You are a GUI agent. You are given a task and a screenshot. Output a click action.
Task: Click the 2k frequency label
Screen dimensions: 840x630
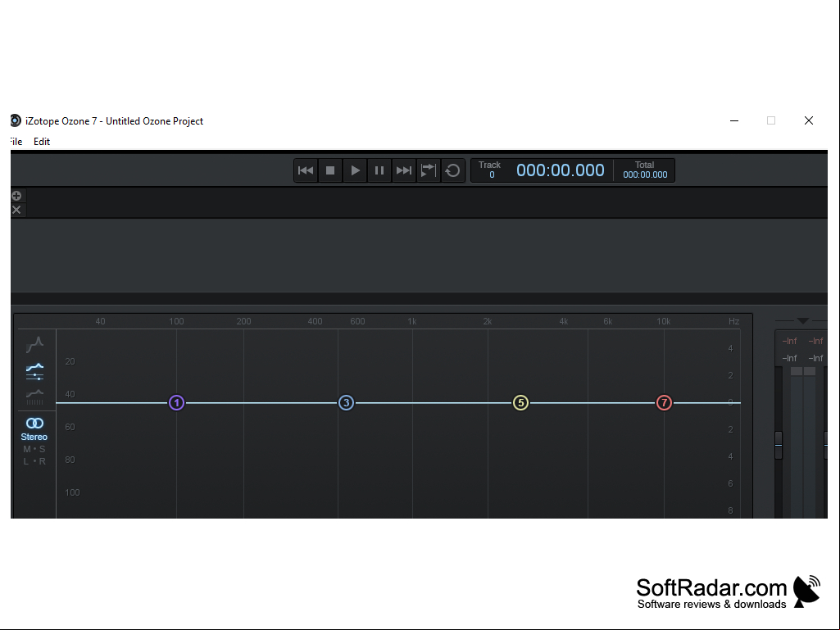(488, 321)
